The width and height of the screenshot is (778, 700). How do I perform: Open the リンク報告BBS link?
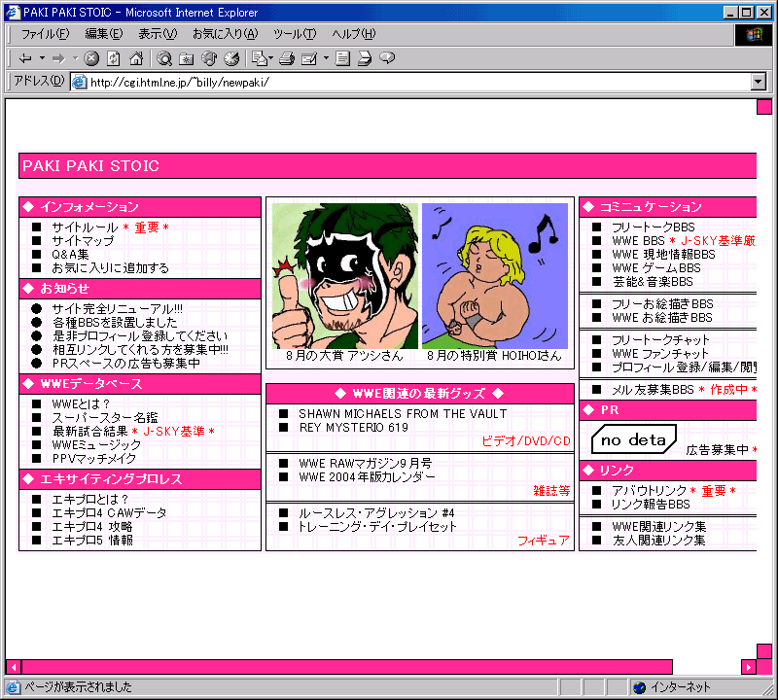click(x=651, y=505)
